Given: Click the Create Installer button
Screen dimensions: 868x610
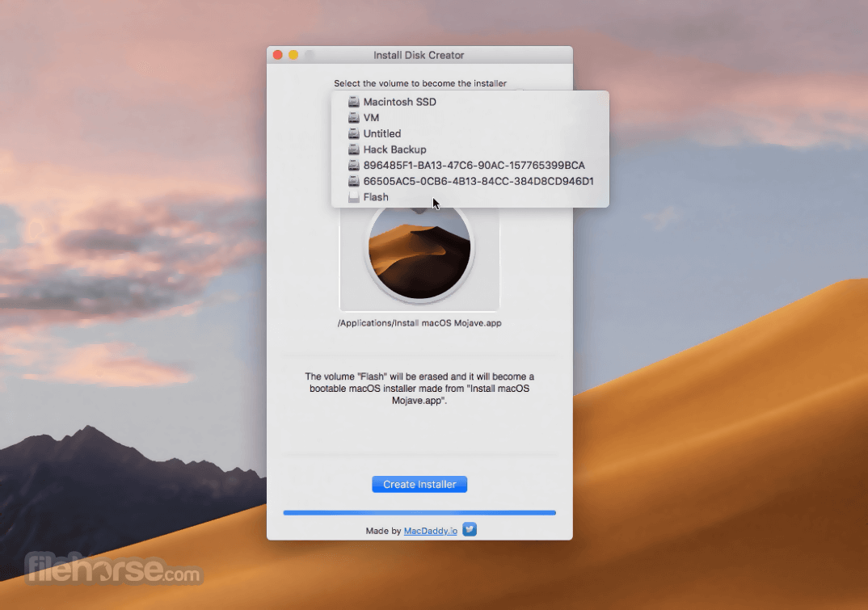Looking at the screenshot, I should (419, 484).
